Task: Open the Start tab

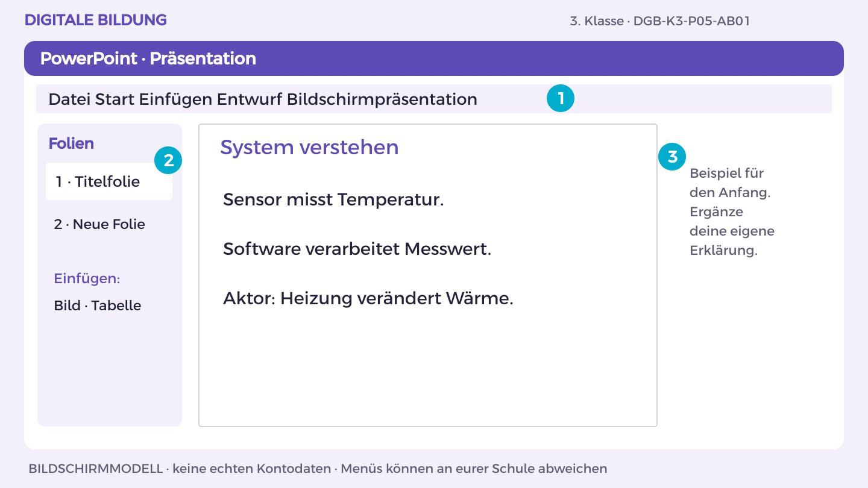Action: pos(115,99)
